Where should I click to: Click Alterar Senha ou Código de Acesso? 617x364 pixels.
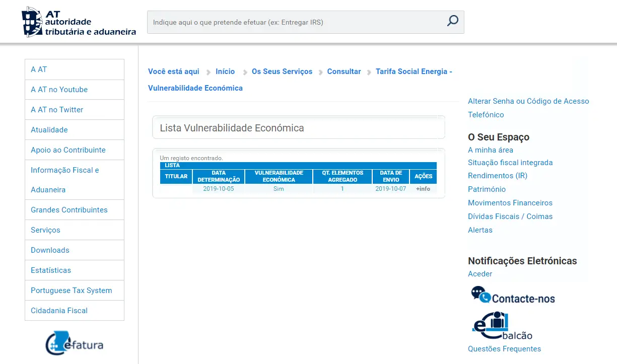click(x=528, y=101)
